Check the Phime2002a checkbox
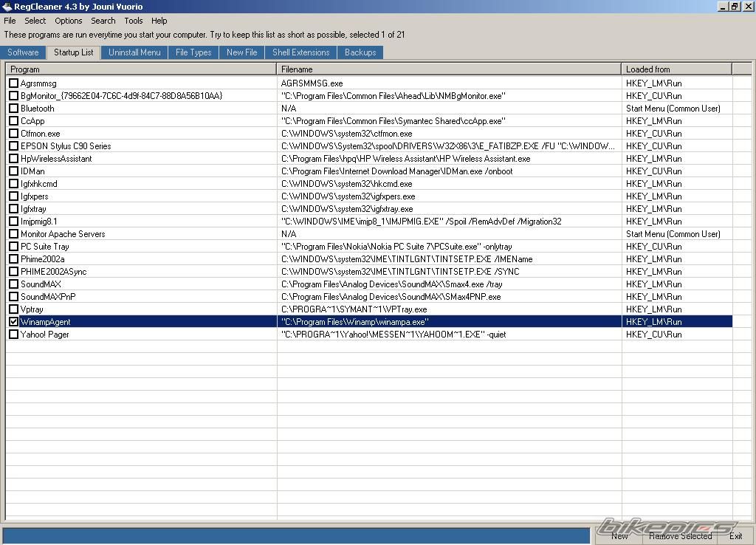This screenshot has height=545, width=756. pyautogui.click(x=13, y=259)
